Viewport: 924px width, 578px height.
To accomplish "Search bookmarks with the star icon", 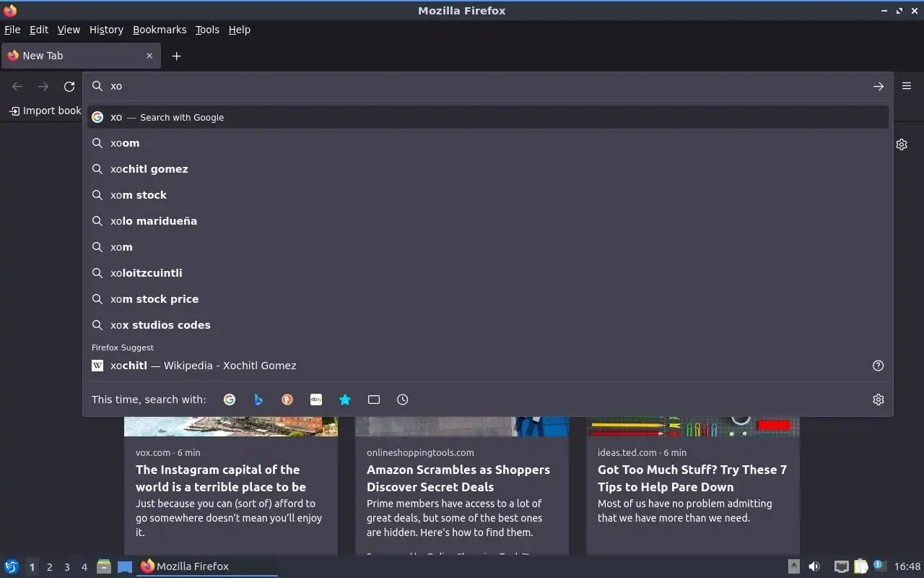I will tap(345, 400).
